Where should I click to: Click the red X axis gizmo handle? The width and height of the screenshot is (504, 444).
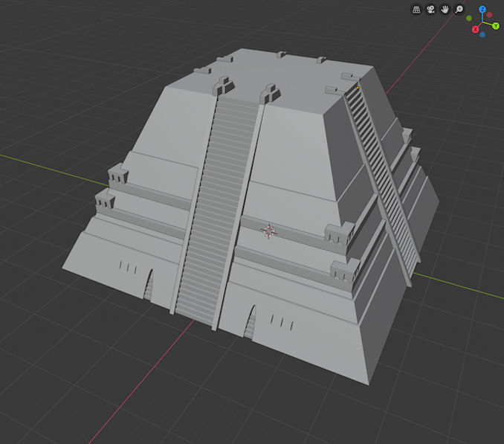pyautogui.click(x=475, y=29)
